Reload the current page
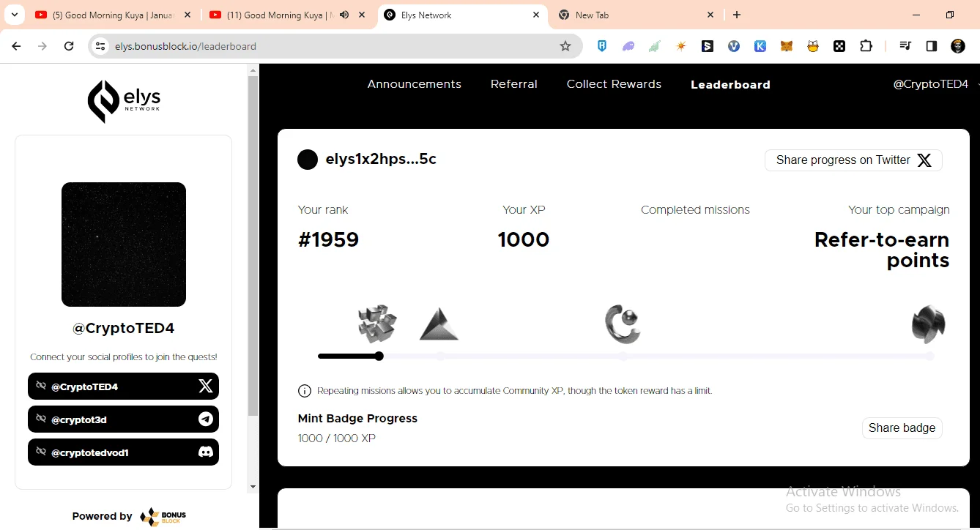 point(69,46)
